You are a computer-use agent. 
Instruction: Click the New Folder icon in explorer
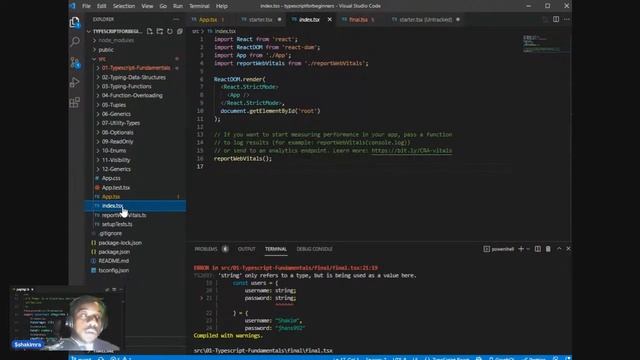[160, 31]
